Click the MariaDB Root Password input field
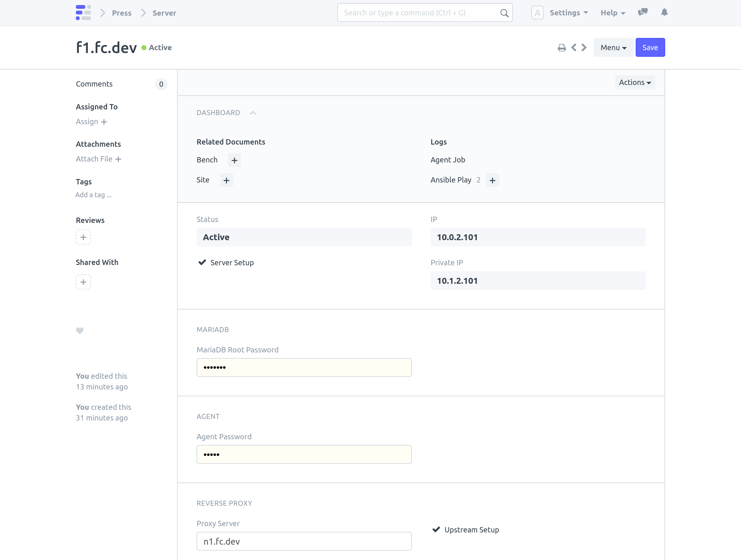The width and height of the screenshot is (741, 560). [x=304, y=367]
